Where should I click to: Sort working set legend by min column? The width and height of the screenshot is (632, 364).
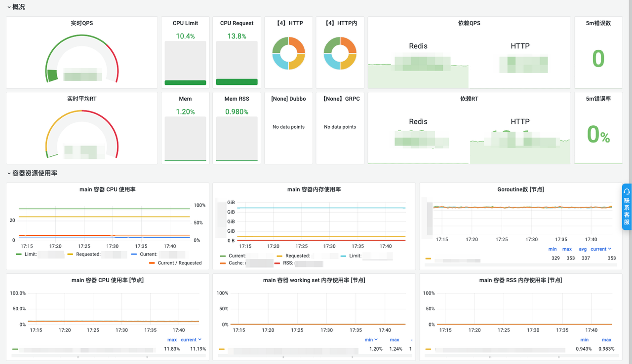click(x=371, y=340)
